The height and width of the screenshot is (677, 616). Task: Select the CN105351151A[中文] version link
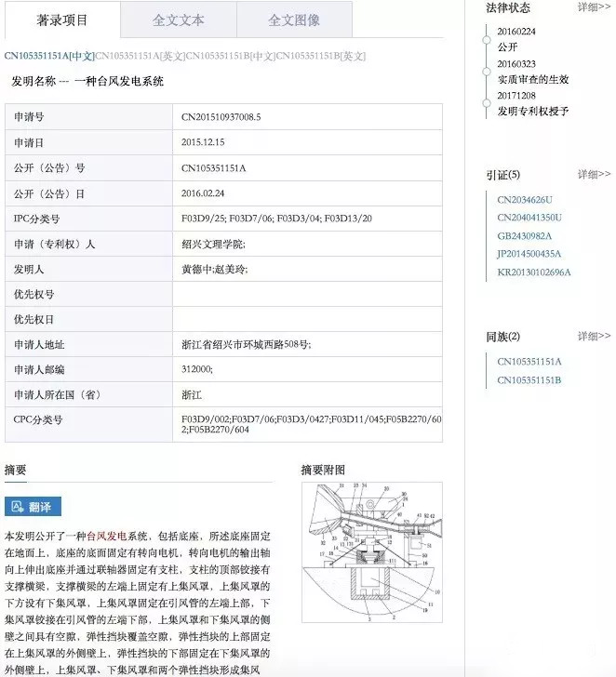[x=49, y=56]
